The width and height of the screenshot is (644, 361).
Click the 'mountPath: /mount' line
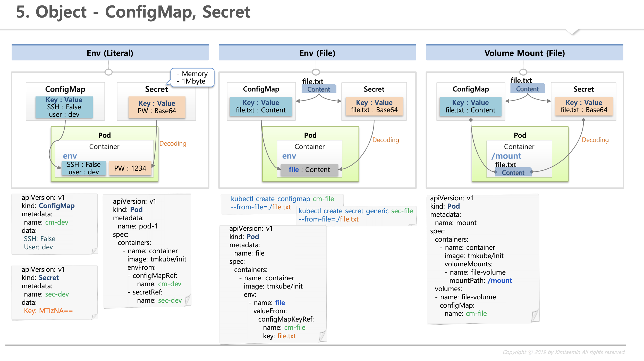pyautogui.click(x=481, y=281)
